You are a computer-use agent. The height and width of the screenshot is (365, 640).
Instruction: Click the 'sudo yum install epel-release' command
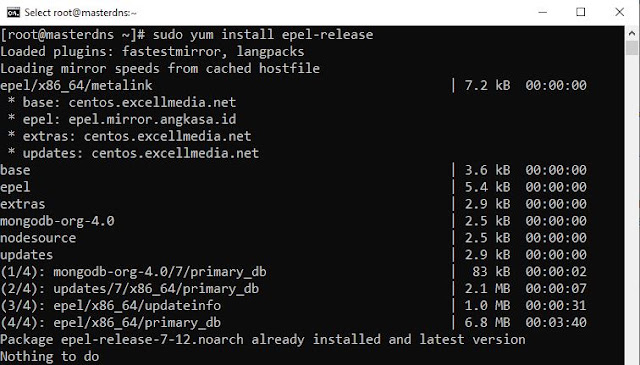point(263,35)
